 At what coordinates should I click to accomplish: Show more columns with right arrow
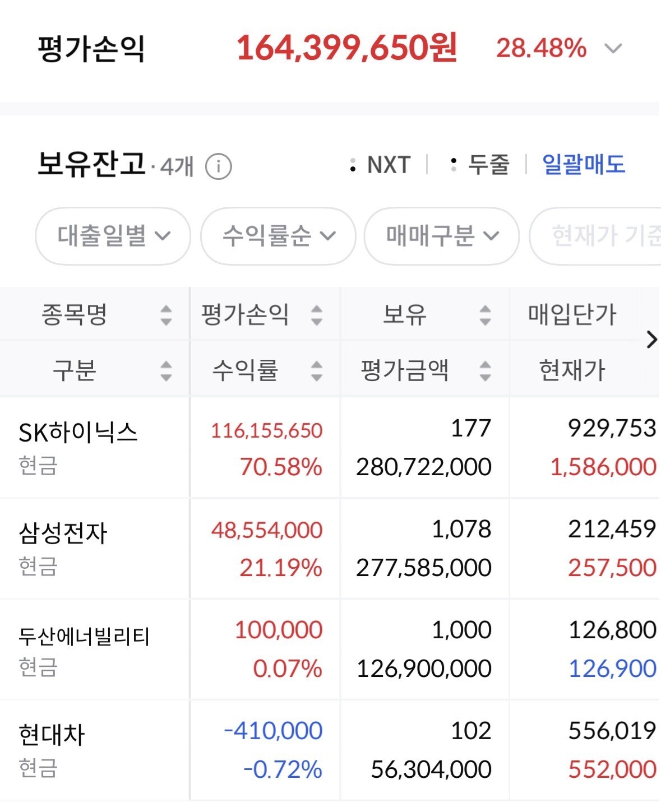coord(651,340)
